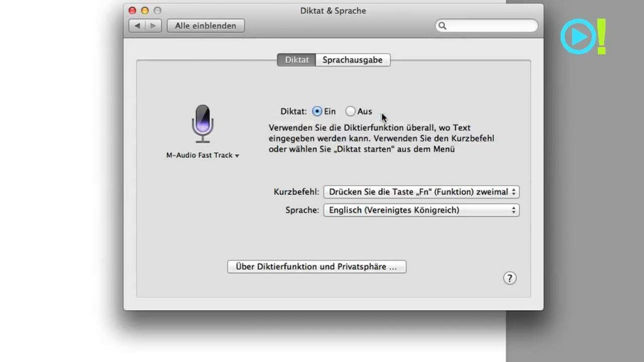Go back with the left arrow button

pyautogui.click(x=137, y=26)
